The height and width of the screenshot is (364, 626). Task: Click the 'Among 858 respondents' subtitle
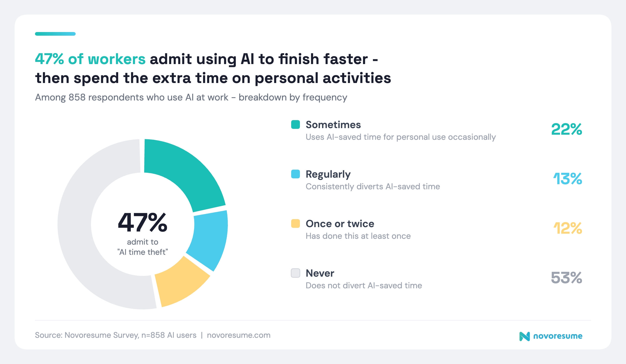click(x=191, y=97)
